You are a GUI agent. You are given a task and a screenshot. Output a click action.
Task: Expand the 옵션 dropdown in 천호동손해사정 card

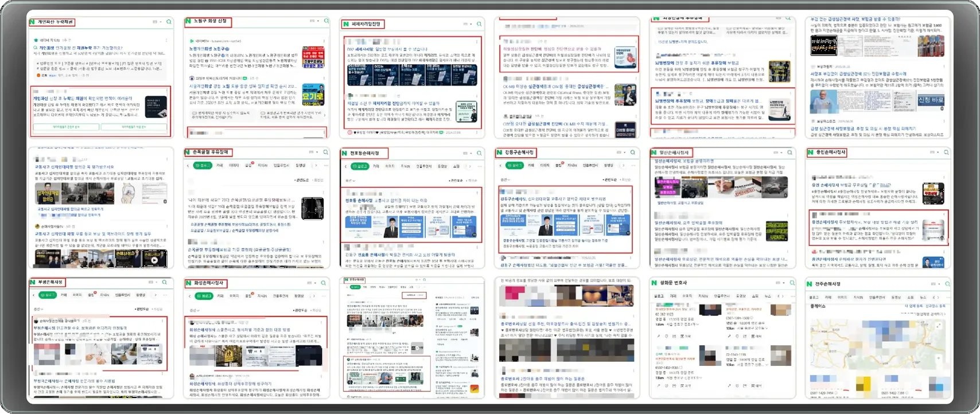(349, 180)
